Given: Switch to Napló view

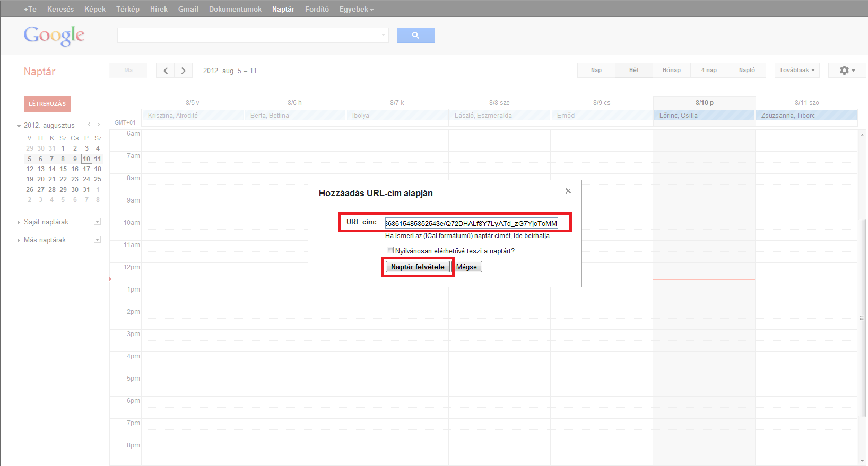Looking at the screenshot, I should coord(747,70).
